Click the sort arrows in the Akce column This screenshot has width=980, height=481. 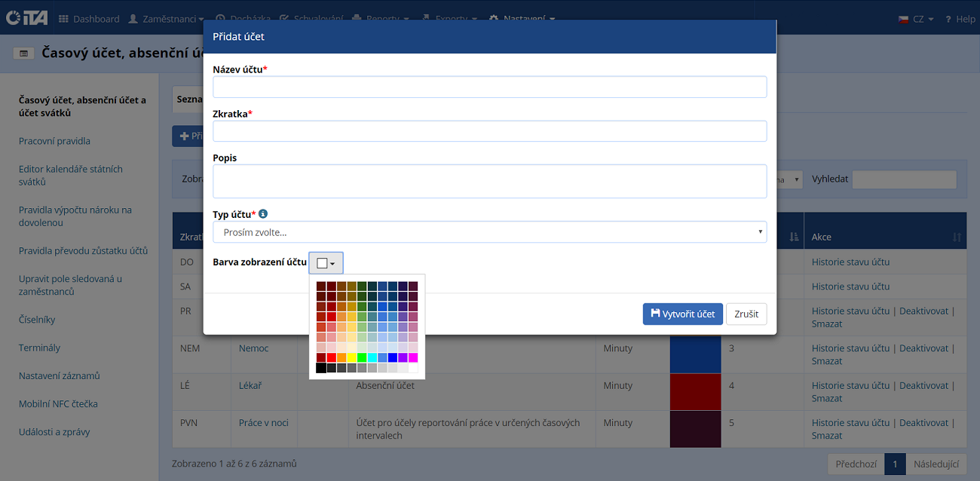tap(957, 237)
